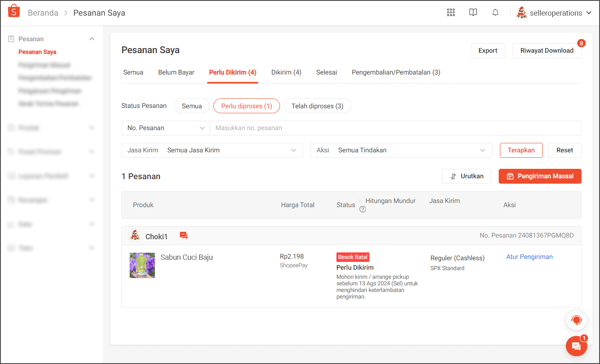Reset the order filters
The image size is (600, 364).
[565, 150]
